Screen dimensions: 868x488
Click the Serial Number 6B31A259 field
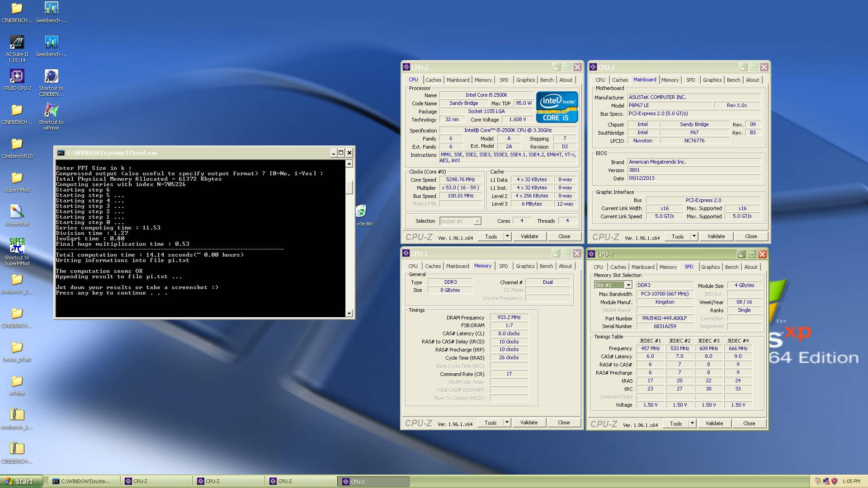point(665,326)
